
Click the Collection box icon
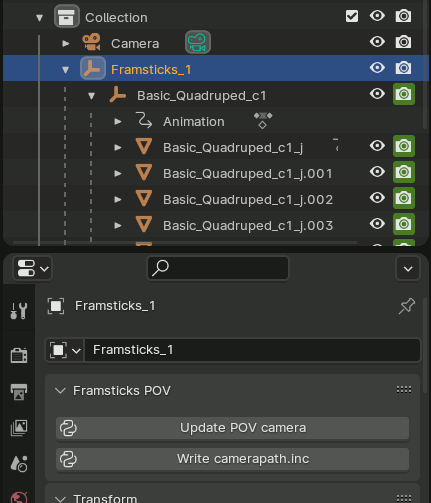click(67, 16)
